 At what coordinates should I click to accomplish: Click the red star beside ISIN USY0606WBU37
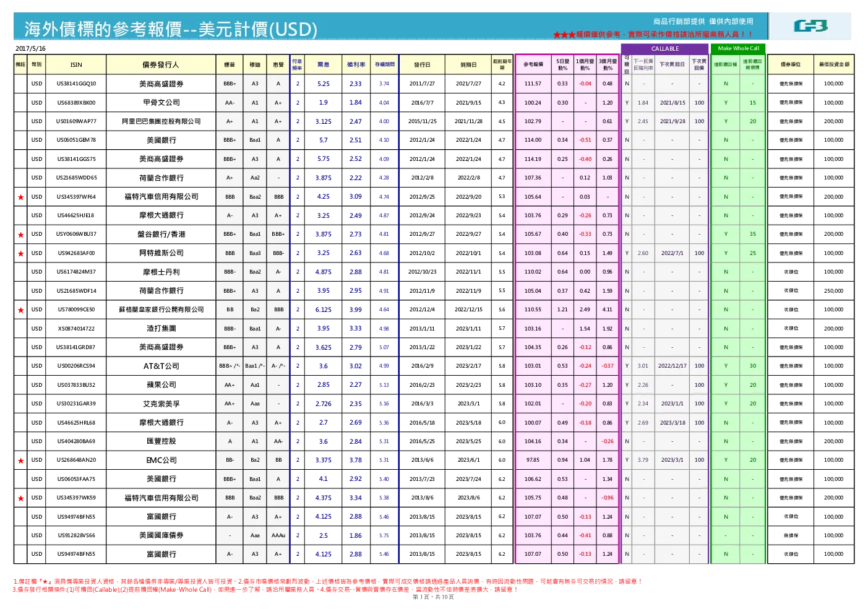click(x=20, y=235)
